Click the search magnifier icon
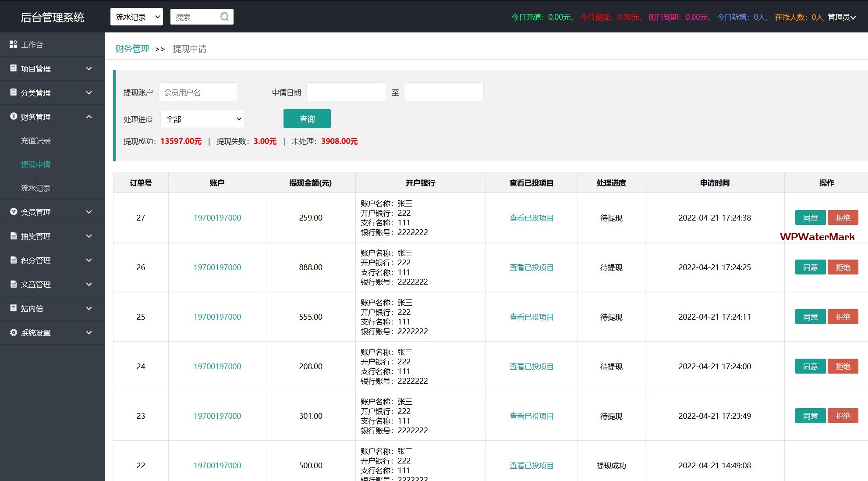Screen dimensions: 868x481 pyautogui.click(x=224, y=17)
